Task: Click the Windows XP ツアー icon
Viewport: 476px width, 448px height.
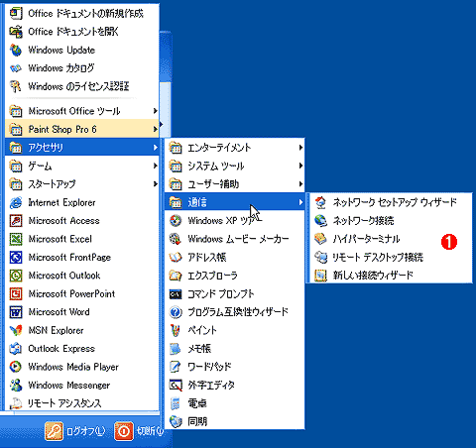Action: [176, 220]
